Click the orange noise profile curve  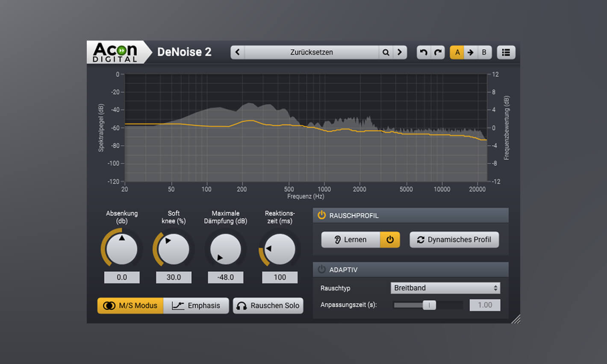click(x=306, y=126)
